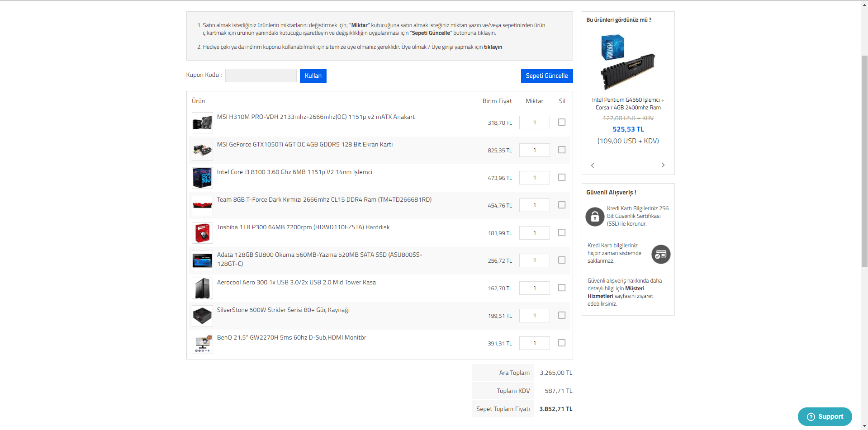Open the Team 8GB T-Force Dark Ram link
The image size is (868, 430).
point(324,199)
